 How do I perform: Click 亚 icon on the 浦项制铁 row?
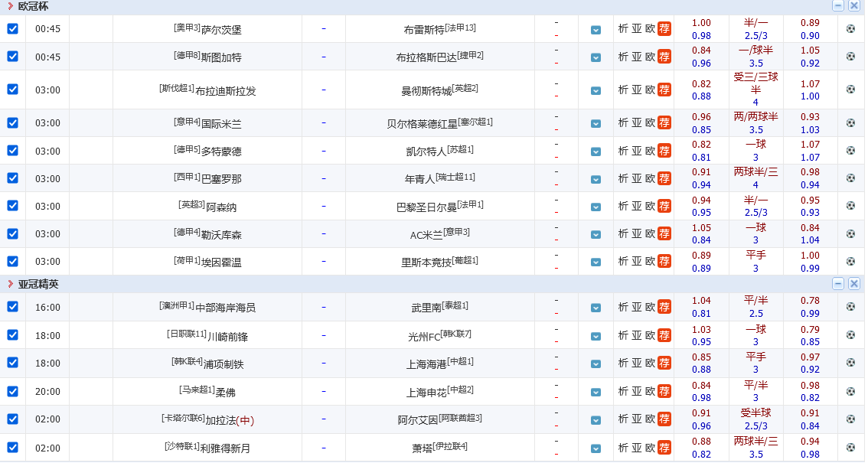point(636,363)
